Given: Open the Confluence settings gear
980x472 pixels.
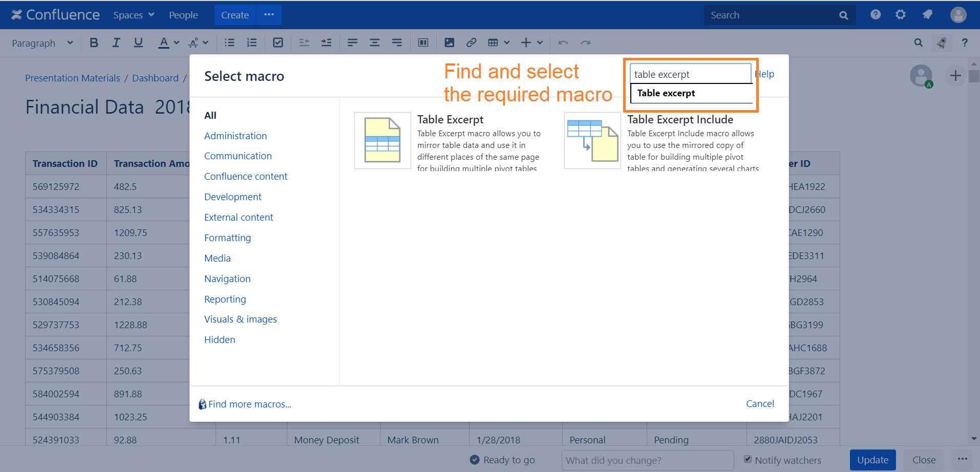Looking at the screenshot, I should 900,15.
